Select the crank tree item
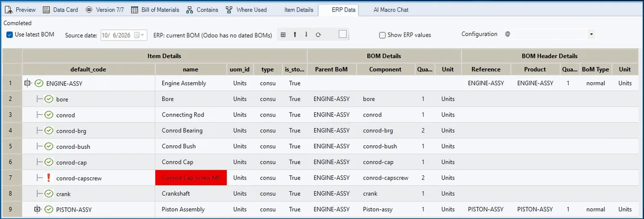Screen dimensions: 644x219 click(x=63, y=194)
